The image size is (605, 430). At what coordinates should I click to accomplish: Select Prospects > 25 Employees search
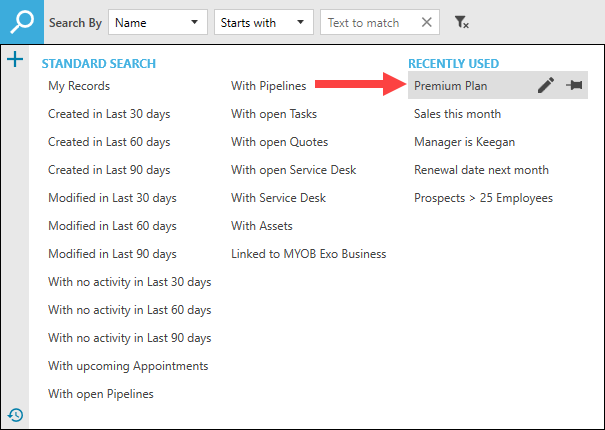click(x=483, y=198)
